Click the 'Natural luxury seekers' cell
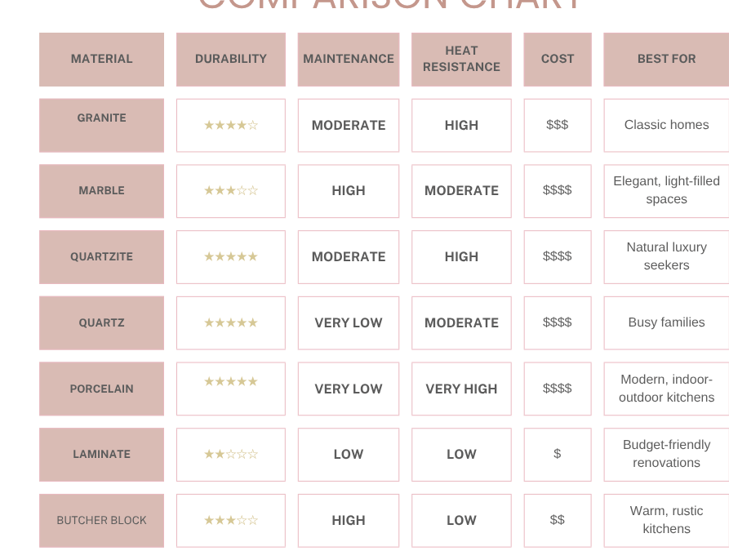This screenshot has width=729, height=560. [666, 256]
